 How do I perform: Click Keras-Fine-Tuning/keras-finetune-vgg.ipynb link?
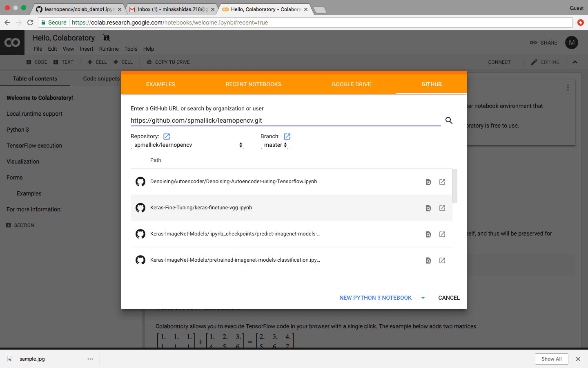pos(201,208)
